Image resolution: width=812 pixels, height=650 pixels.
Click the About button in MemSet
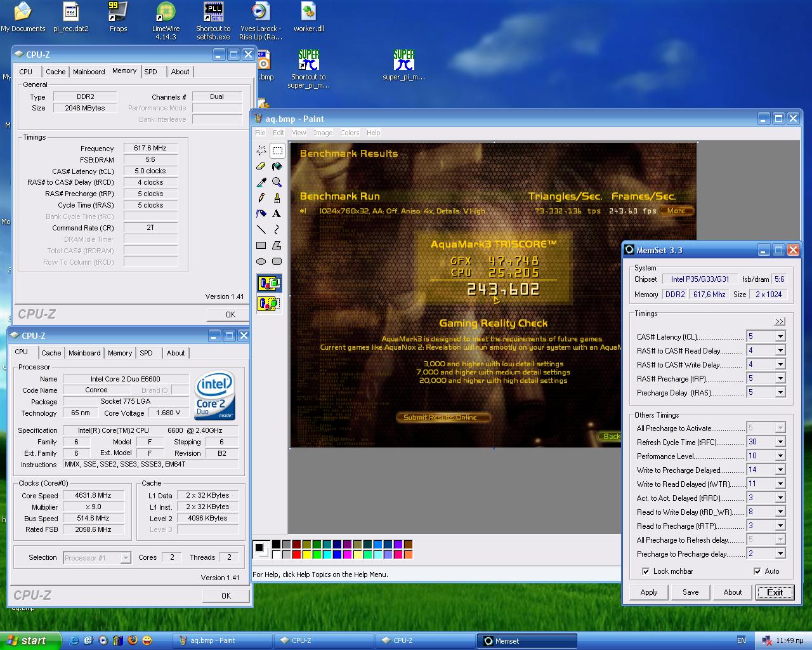point(733,592)
